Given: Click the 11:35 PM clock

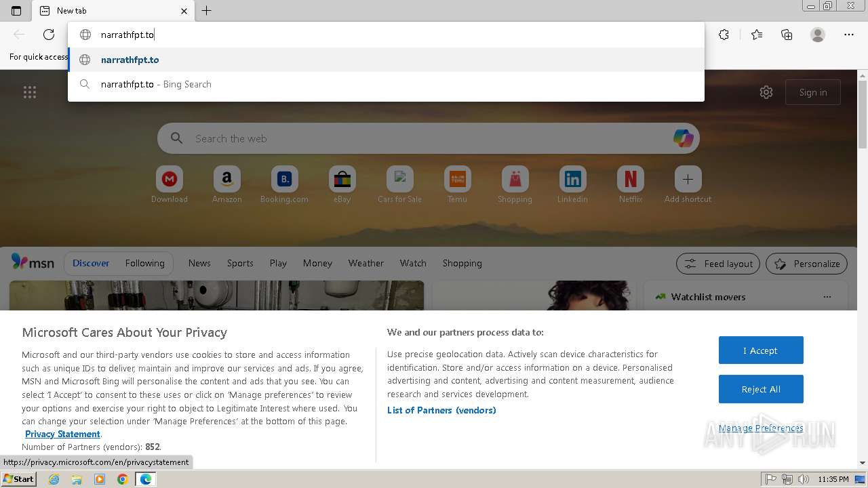Looking at the screenshot, I should [833, 479].
